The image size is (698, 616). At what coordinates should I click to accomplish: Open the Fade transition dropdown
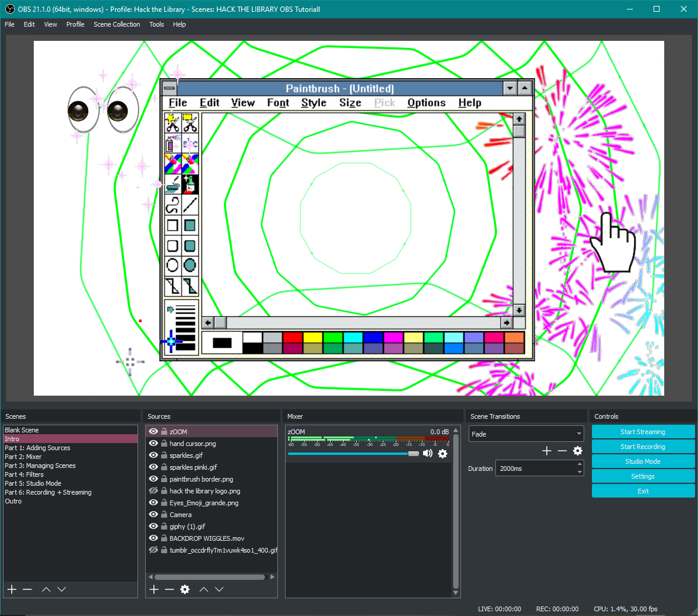(526, 434)
